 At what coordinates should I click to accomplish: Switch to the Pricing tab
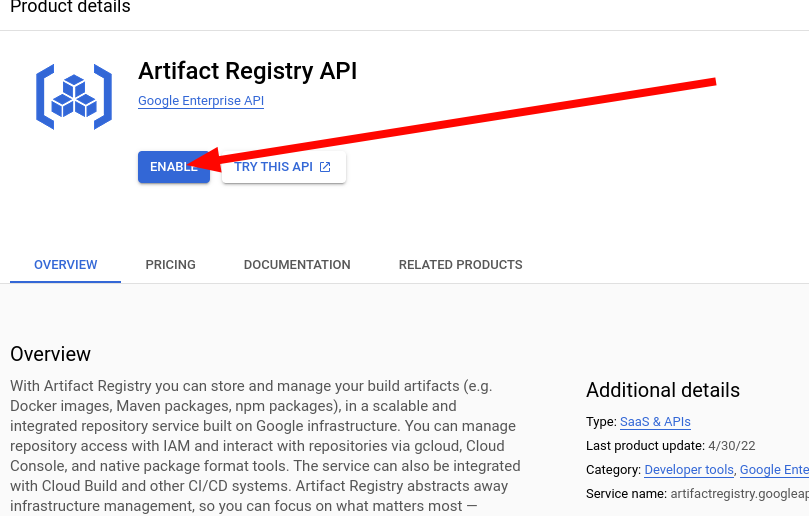[170, 265]
